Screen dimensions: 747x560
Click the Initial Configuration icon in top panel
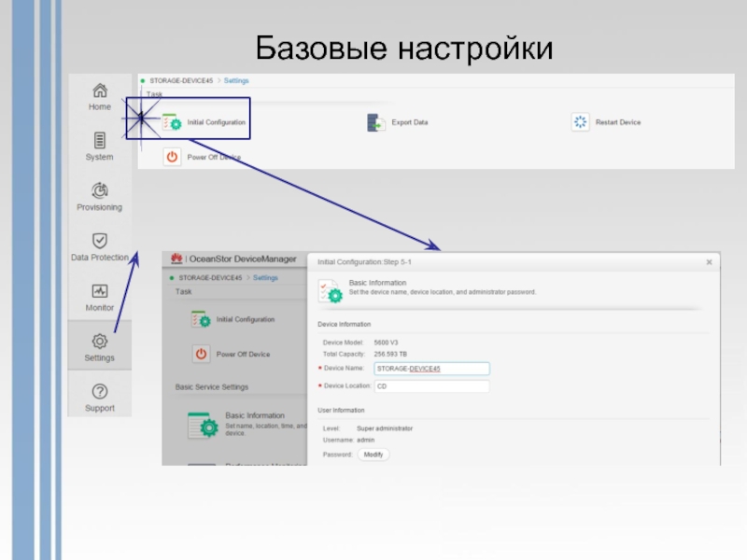coord(172,122)
